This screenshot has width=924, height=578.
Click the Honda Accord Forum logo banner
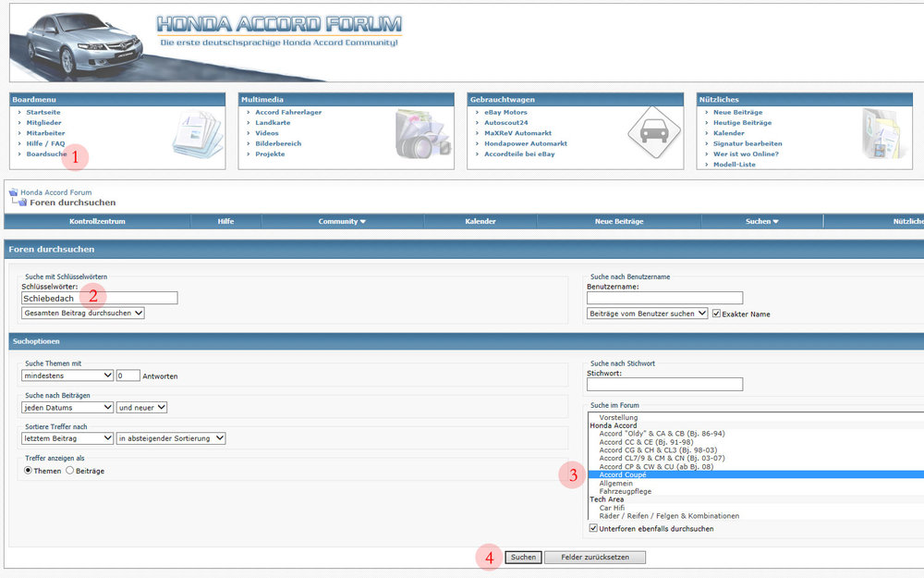pos(279,30)
